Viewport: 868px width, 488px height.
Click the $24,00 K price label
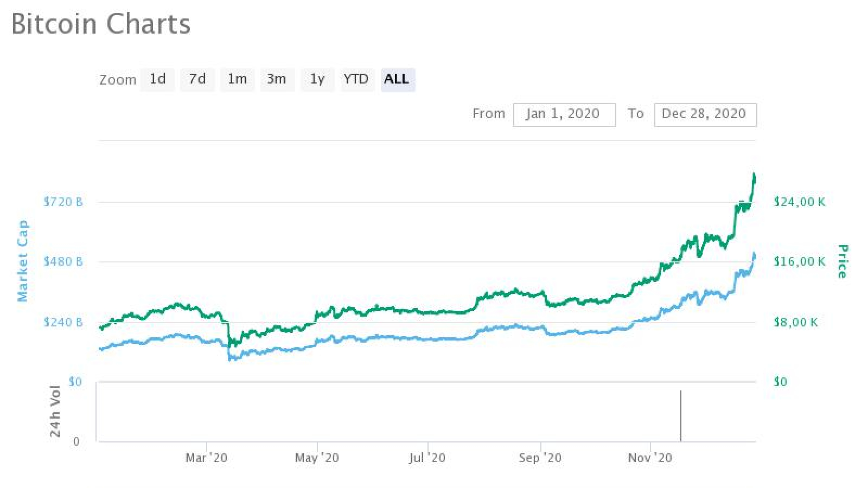coord(799,202)
